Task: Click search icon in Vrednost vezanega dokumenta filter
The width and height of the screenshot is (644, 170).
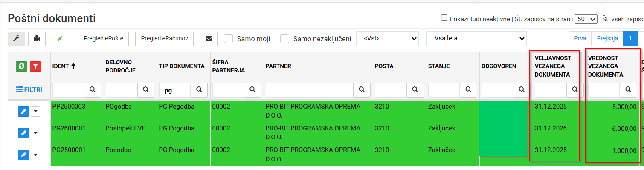Action: 628,89
